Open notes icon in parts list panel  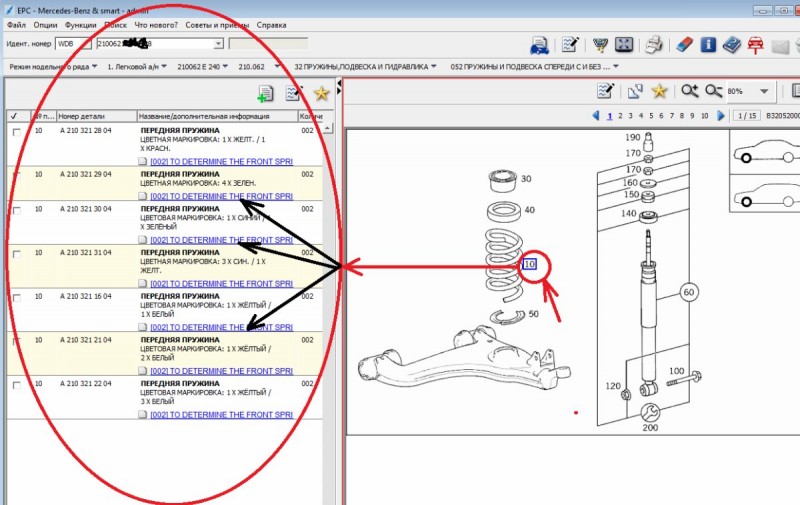click(294, 93)
